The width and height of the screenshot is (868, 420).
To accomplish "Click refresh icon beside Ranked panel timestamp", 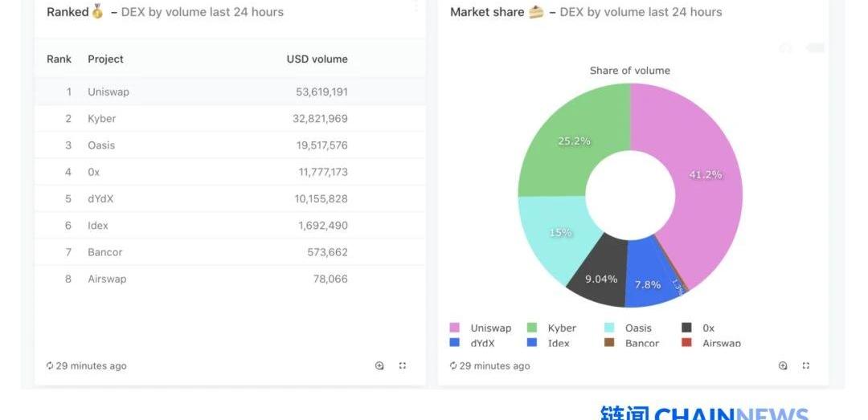I will (x=50, y=365).
